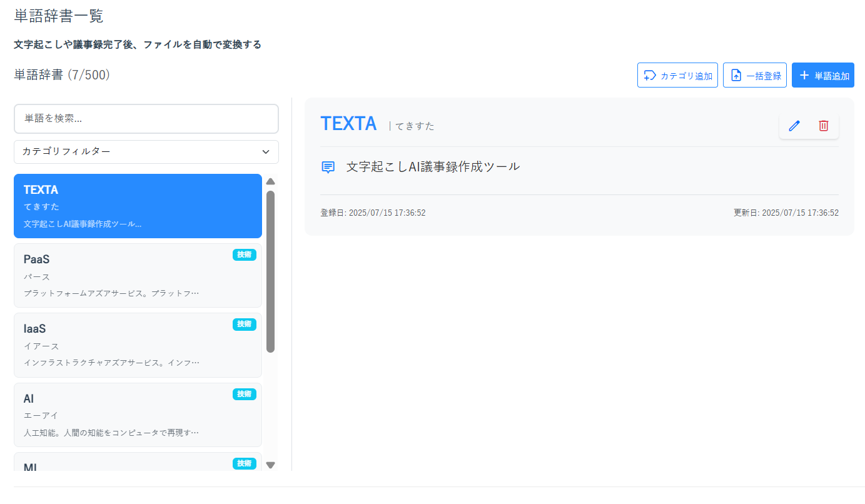The width and height of the screenshot is (865, 504).
Task: Click the scroll down arrow in the word list
Action: (x=271, y=465)
